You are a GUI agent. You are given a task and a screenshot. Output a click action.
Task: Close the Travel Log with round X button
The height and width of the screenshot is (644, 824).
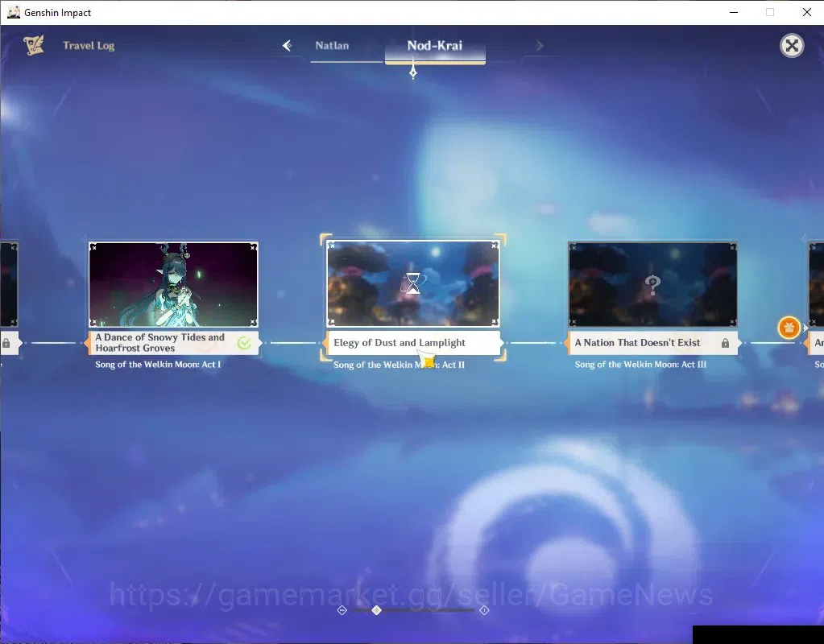tap(792, 46)
